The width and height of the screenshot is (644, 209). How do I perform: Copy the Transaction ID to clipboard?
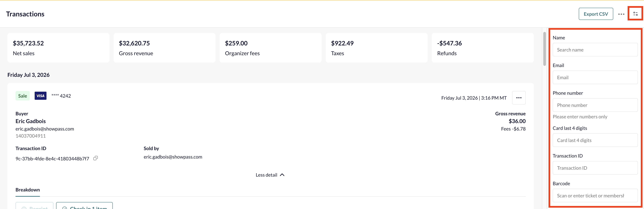point(96,158)
